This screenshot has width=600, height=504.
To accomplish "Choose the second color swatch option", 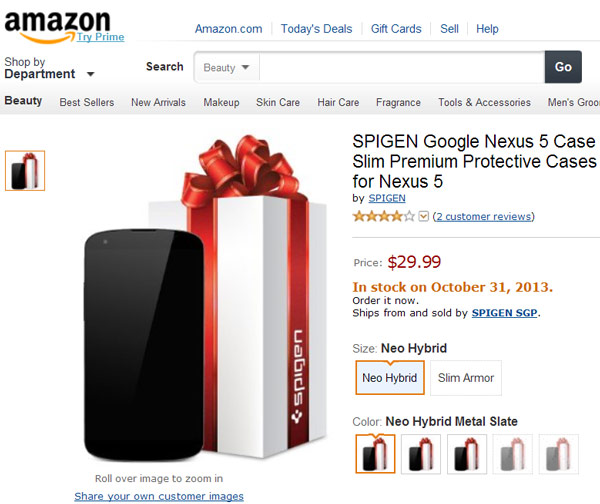I will tap(421, 453).
